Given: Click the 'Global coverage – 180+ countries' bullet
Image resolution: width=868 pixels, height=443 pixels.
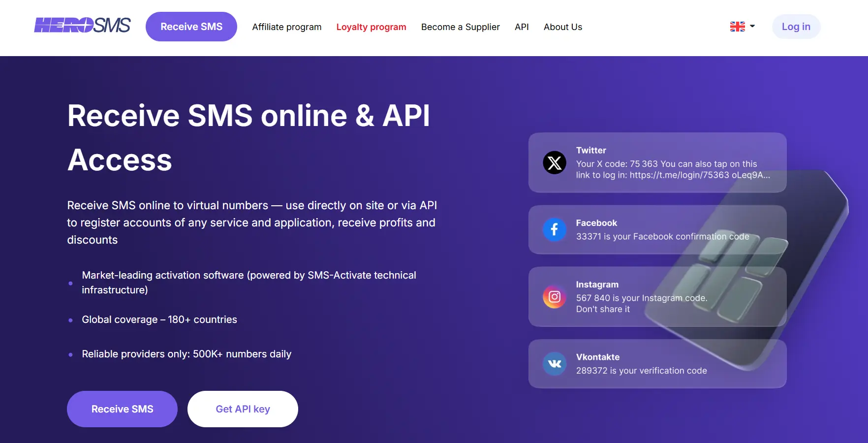Looking at the screenshot, I should 159,319.
